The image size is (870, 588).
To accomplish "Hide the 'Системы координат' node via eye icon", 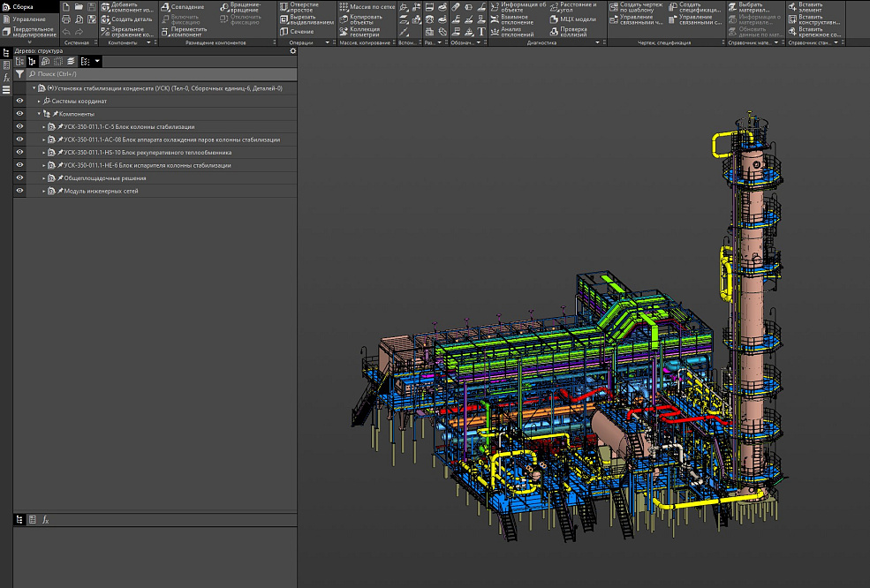I will [19, 102].
